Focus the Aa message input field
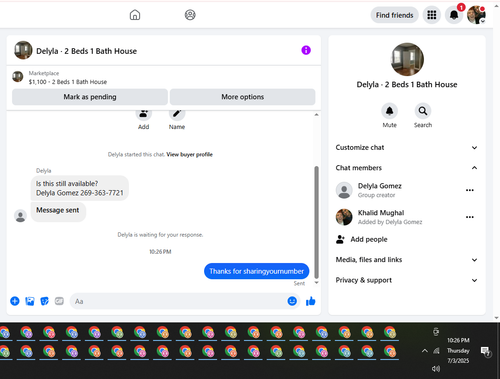This screenshot has width=500, height=379. (x=178, y=301)
